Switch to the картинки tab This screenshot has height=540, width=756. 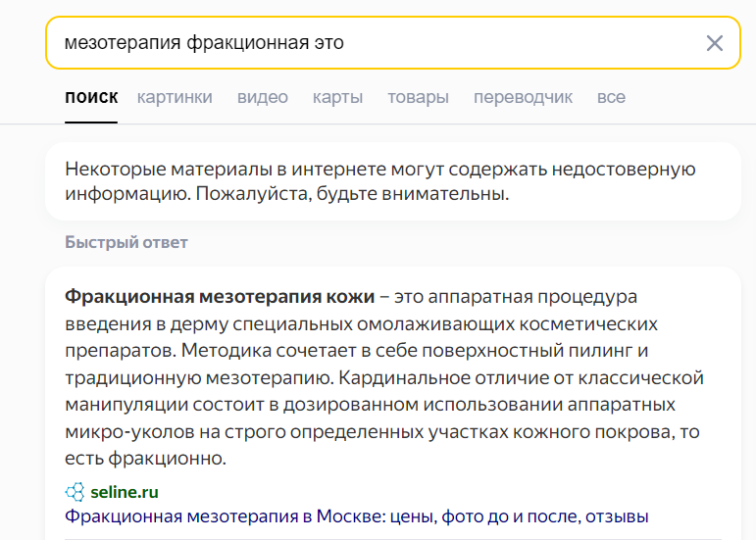coord(175,97)
